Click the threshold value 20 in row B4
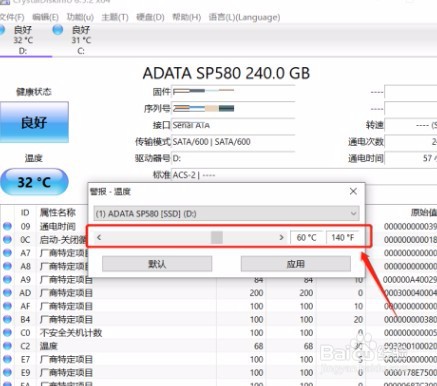 point(358,319)
